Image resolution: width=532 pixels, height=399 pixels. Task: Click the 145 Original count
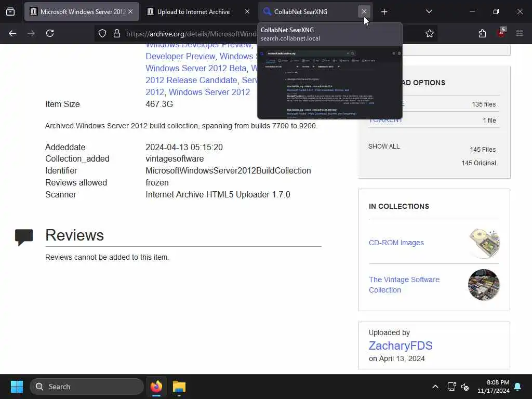[x=478, y=163]
